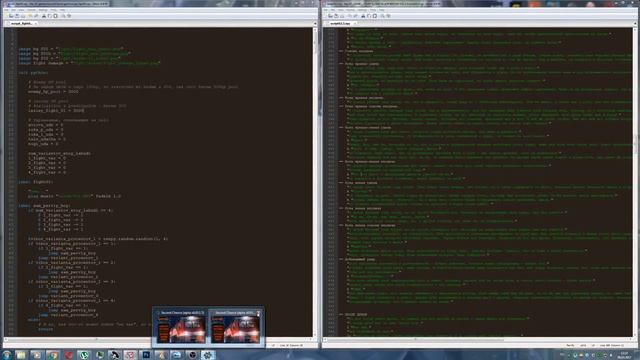The width and height of the screenshot is (640, 360).
Task: Click Print icon in right editor toolbar
Action: click(342, 16)
